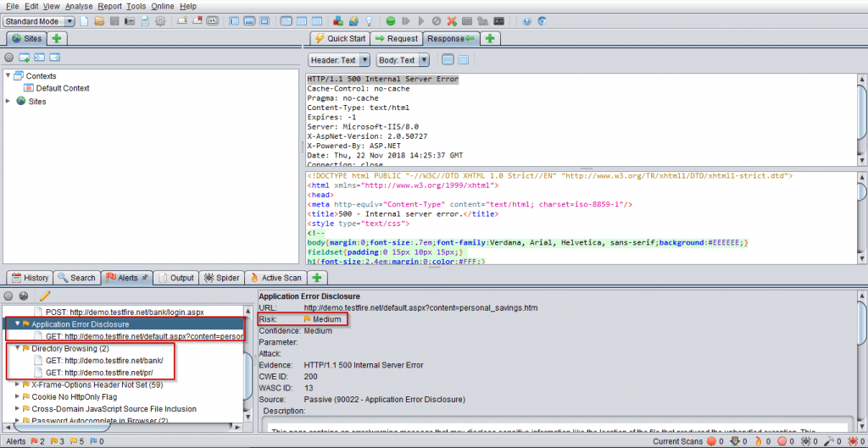
Task: Open the Body: Text dropdown
Action: (403, 60)
